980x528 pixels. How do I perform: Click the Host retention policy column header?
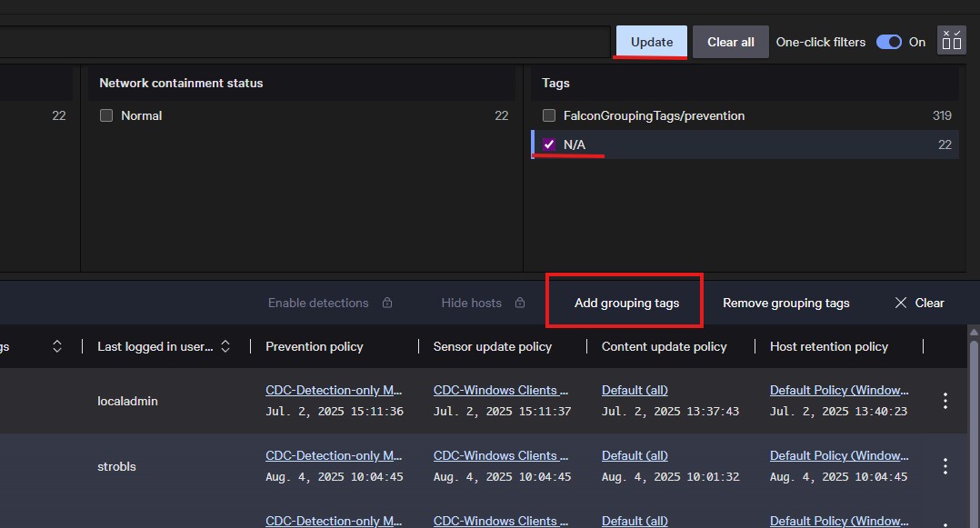(x=829, y=346)
